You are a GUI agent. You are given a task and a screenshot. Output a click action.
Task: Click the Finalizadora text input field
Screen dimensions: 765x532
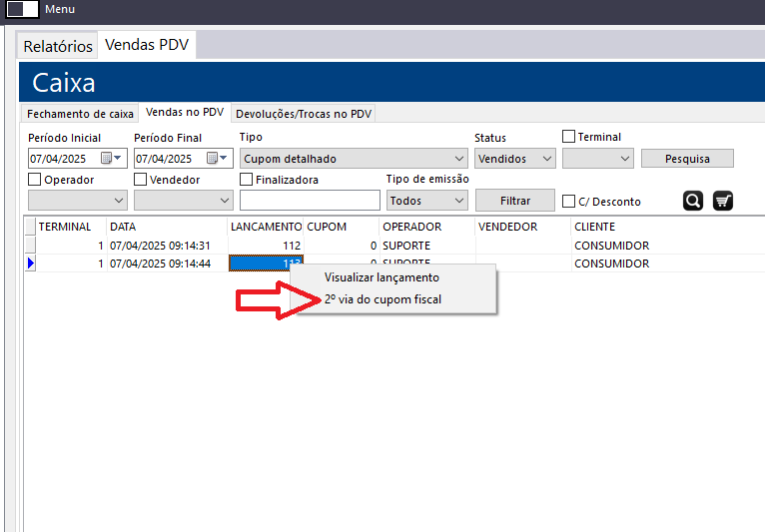(x=310, y=201)
